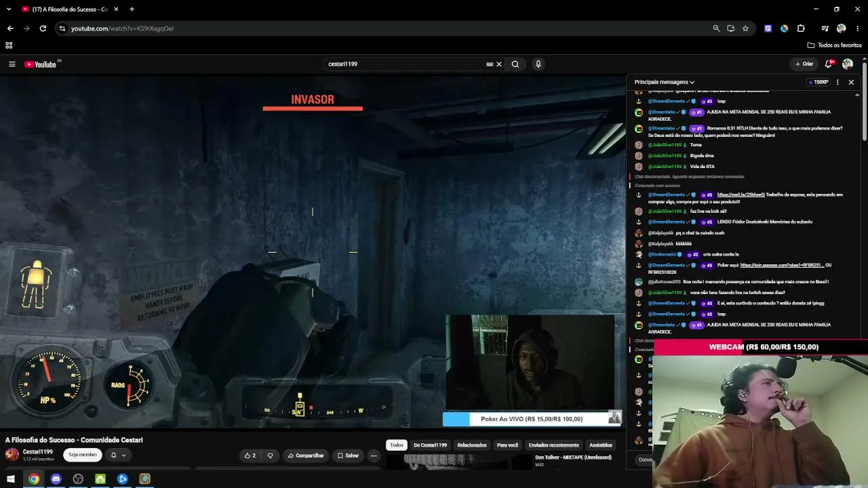Select the Assistidos filter chip
This screenshot has height=488, width=868.
(x=601, y=445)
